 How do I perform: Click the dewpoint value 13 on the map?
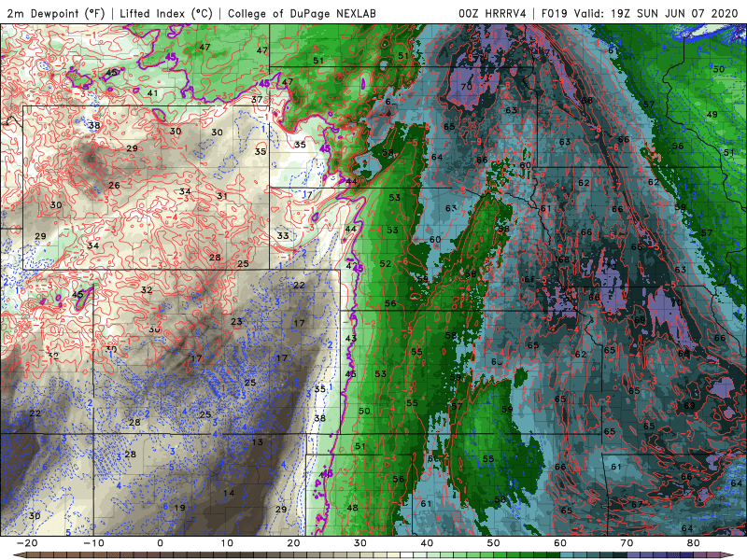258,441
